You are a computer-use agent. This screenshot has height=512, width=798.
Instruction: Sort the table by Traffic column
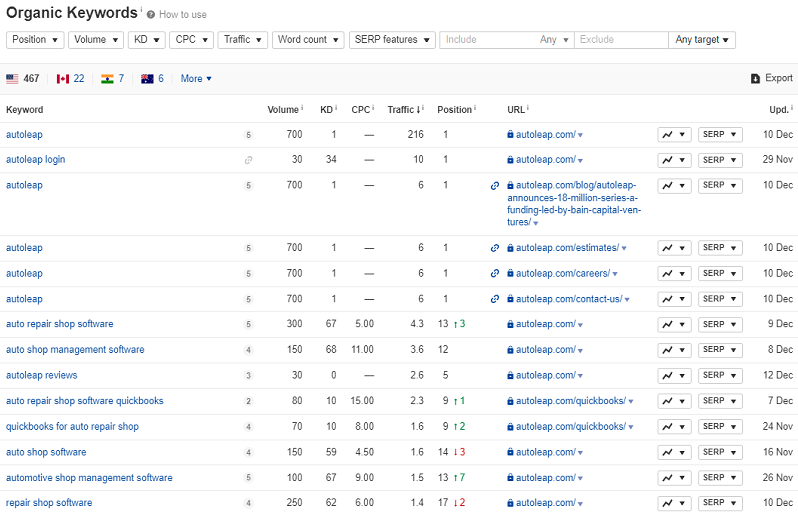(x=404, y=109)
